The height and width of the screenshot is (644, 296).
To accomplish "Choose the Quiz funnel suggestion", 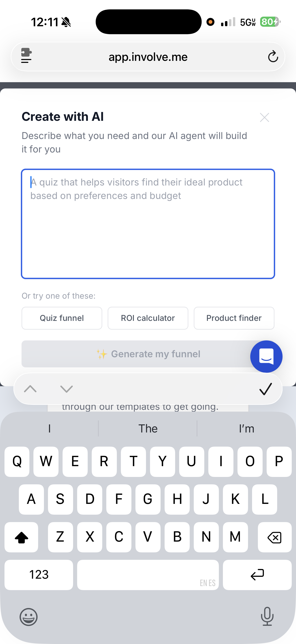I will tap(62, 318).
